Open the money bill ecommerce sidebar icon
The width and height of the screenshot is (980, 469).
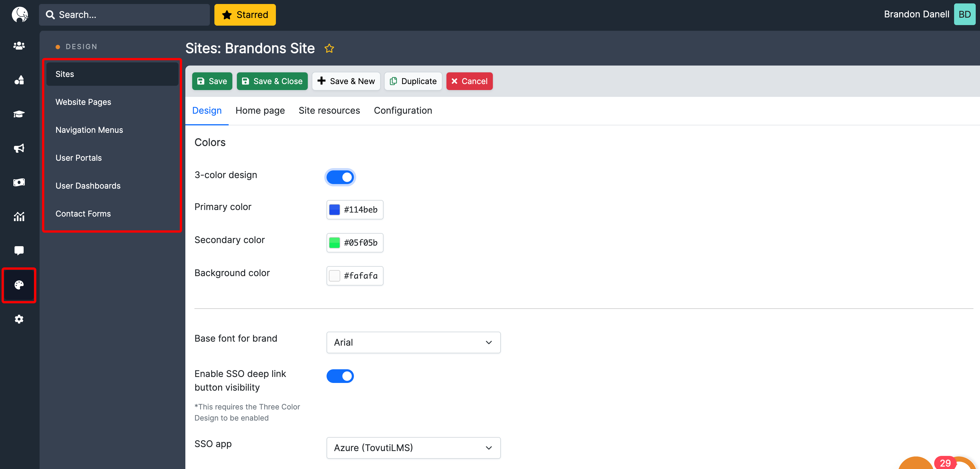pyautogui.click(x=19, y=182)
